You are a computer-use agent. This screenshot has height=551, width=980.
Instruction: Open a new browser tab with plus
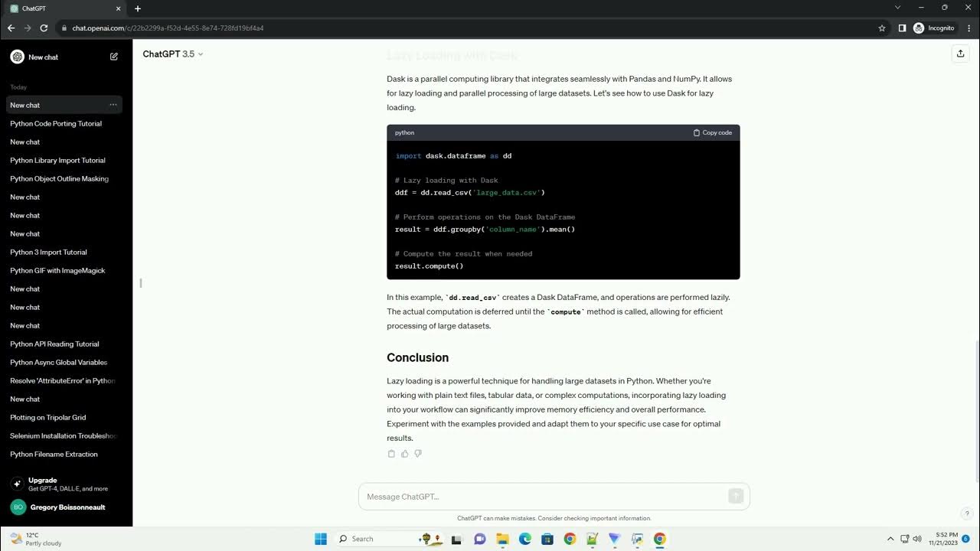pyautogui.click(x=138, y=8)
